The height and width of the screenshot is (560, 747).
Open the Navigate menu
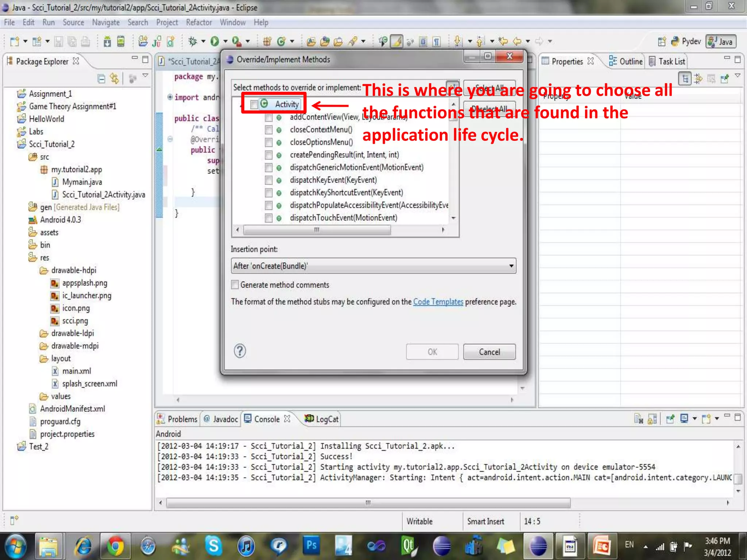click(106, 23)
